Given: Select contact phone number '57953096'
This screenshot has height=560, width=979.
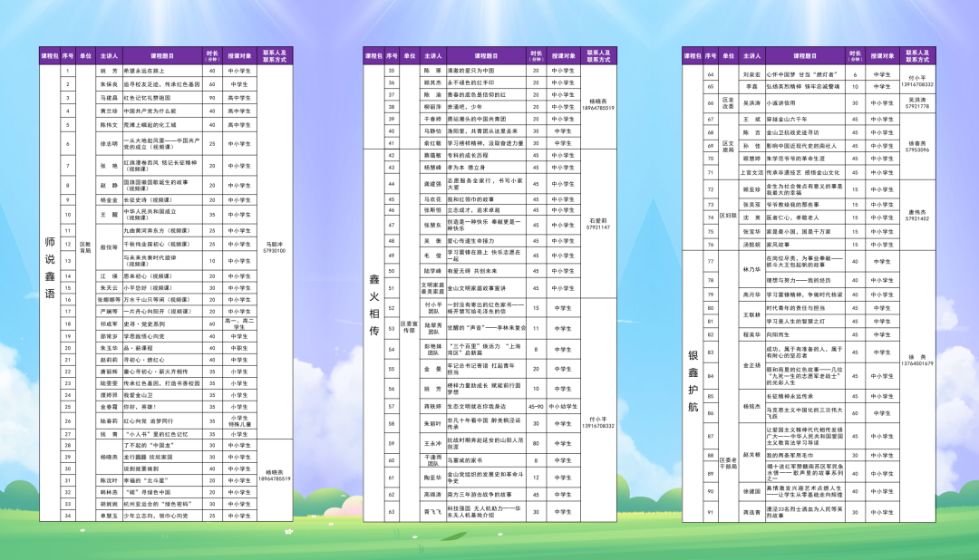Looking at the screenshot, I should point(917,150).
